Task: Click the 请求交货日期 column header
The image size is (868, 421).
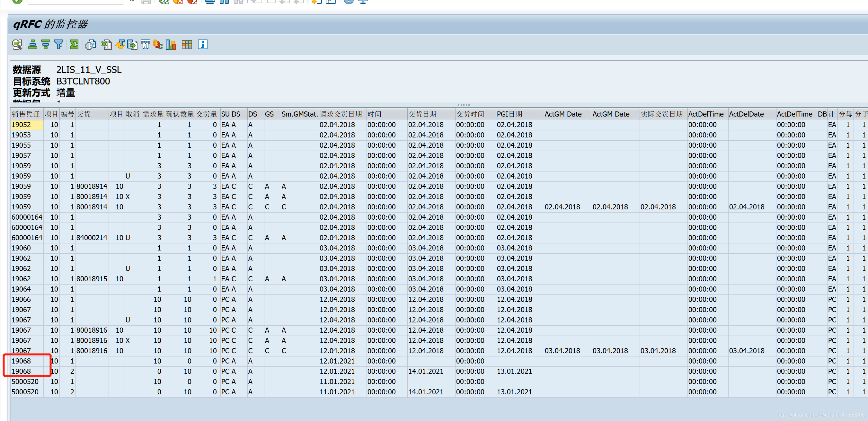Action: pyautogui.click(x=341, y=114)
